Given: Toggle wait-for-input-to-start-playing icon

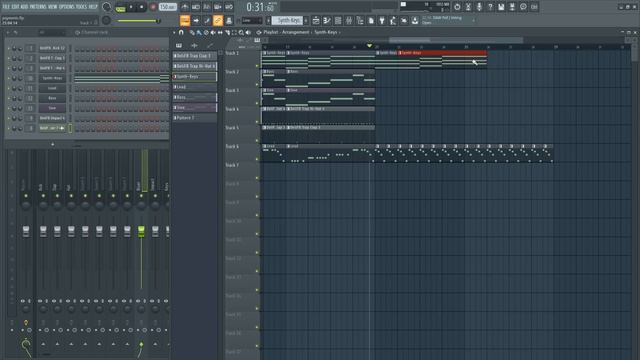Looking at the screenshot, I should (196, 7).
